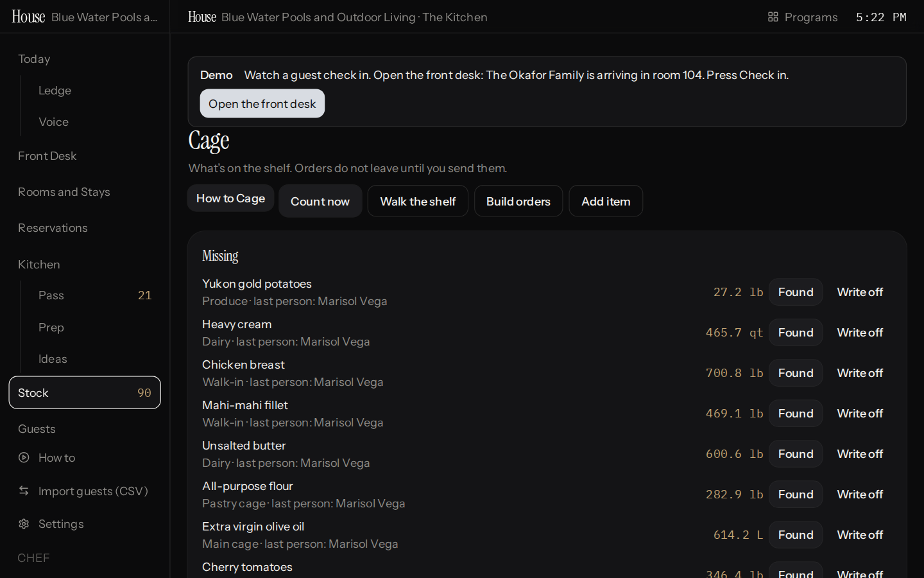Open the Pass queue with 21 items
Screen dimensions: 924x578
click(95, 295)
